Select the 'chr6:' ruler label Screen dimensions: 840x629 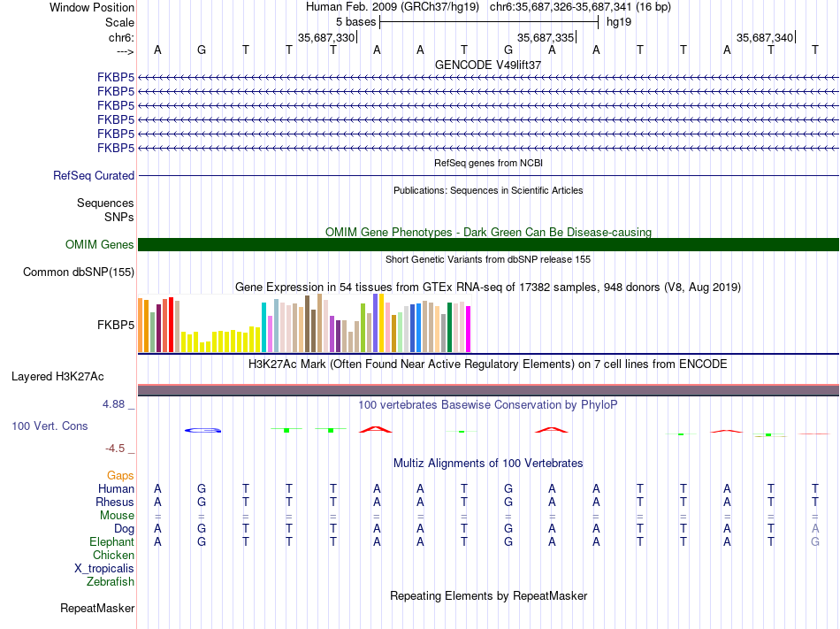pyautogui.click(x=121, y=37)
